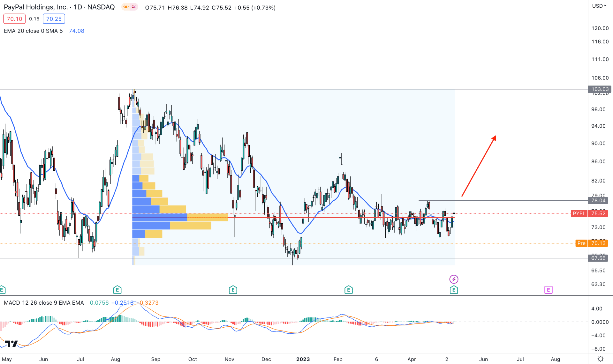Click the Pre 70.13 pre-market price label
Image resolution: width=613 pixels, height=364 pixels.
pyautogui.click(x=592, y=243)
